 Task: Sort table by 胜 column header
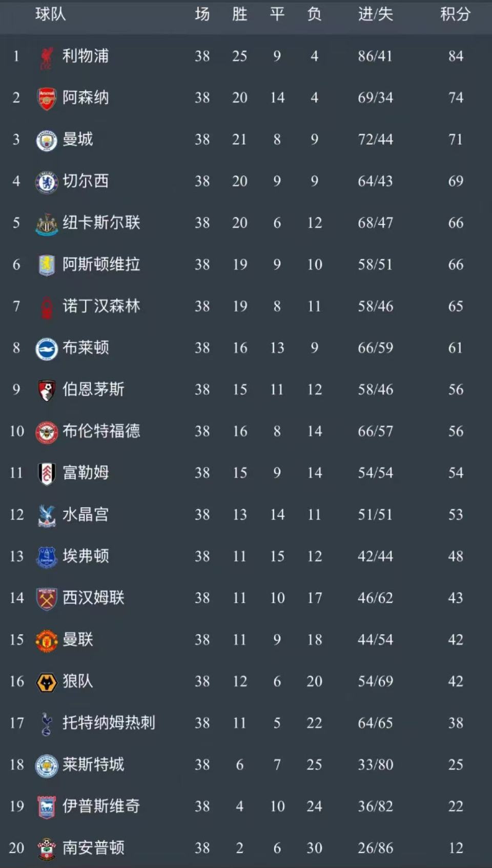point(239,14)
